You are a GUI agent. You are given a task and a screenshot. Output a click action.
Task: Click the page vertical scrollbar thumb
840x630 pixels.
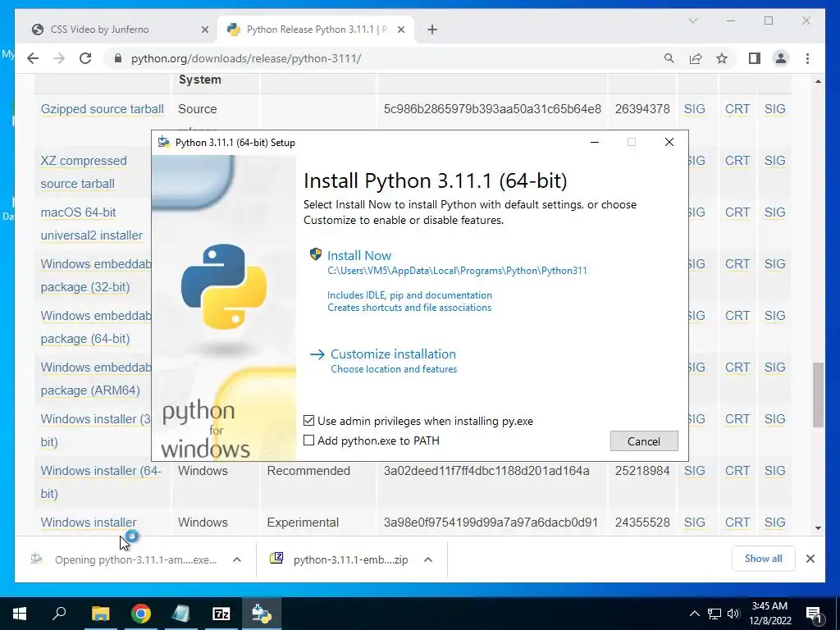tap(818, 395)
